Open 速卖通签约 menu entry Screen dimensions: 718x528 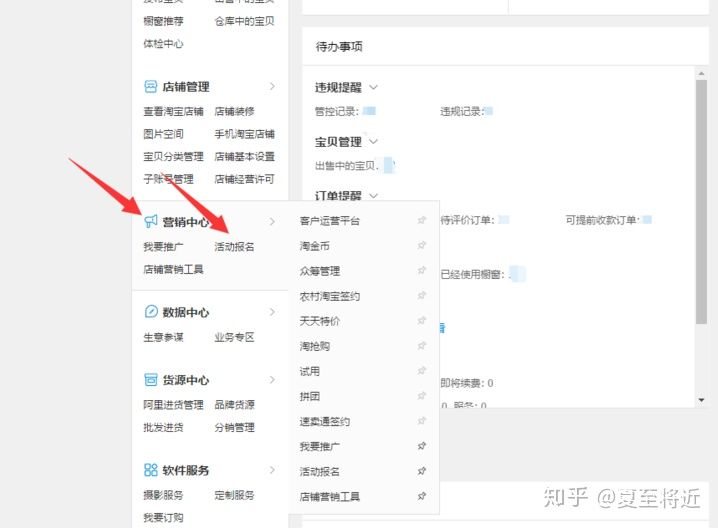tap(325, 421)
